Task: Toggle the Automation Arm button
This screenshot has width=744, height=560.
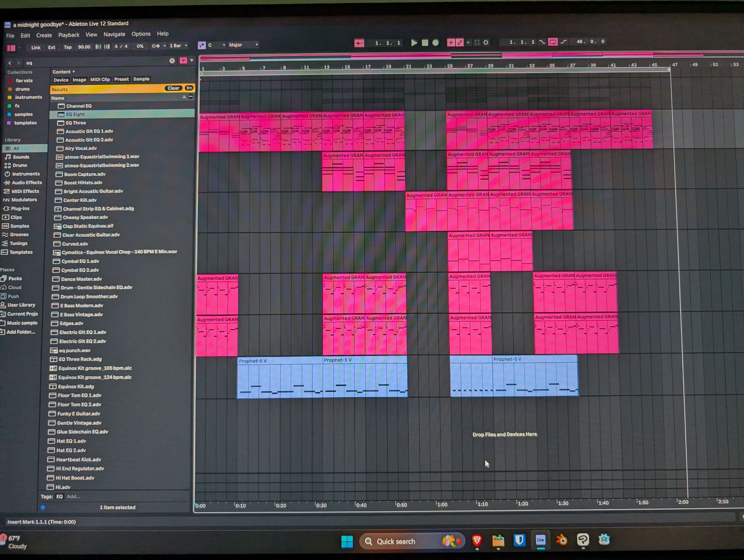Action: pos(460,42)
